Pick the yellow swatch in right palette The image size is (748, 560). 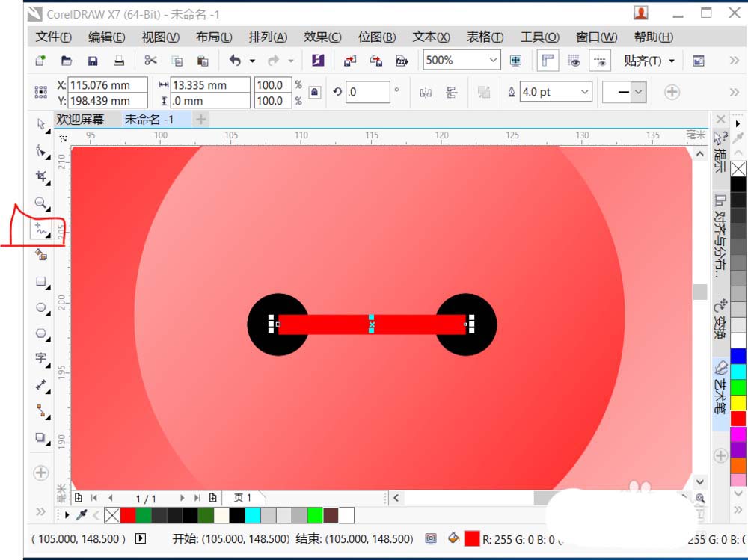click(738, 403)
